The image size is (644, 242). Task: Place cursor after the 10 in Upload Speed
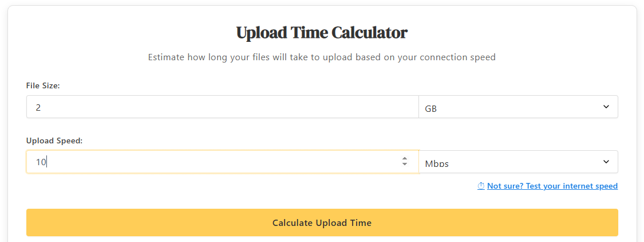point(48,162)
